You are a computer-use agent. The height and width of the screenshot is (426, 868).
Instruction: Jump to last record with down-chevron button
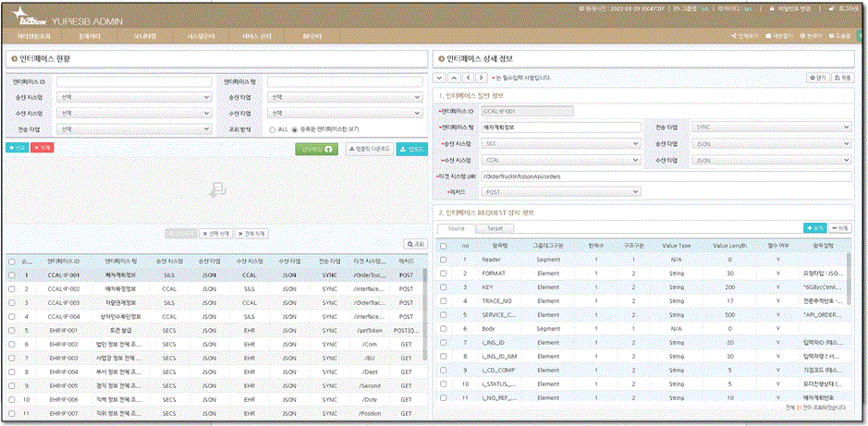(x=441, y=78)
